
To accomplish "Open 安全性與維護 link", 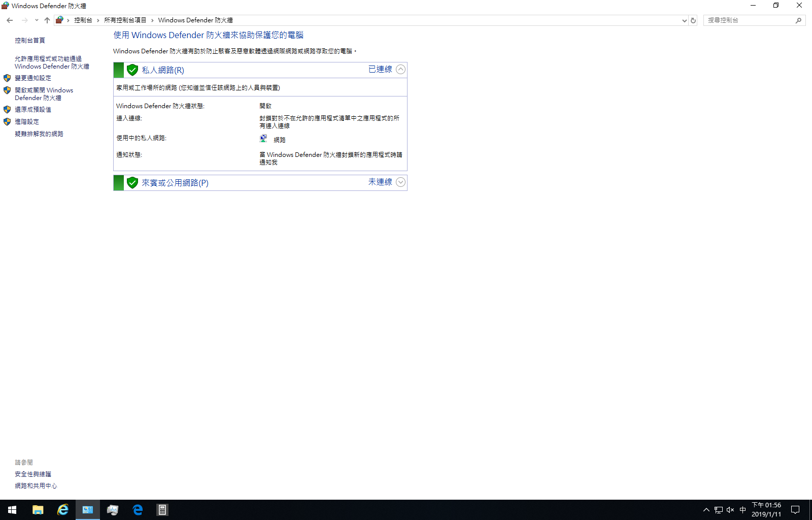I will 33,474.
